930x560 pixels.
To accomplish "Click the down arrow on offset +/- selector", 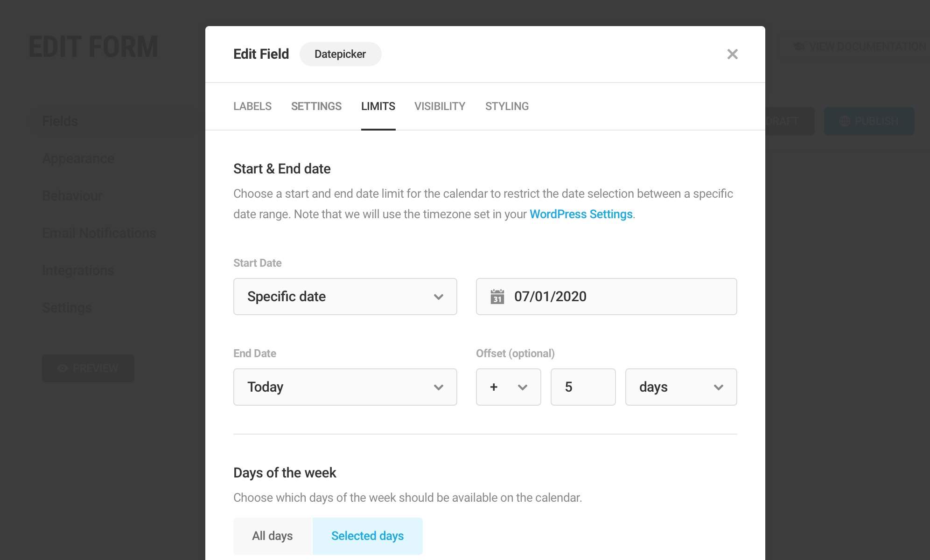I will 523,387.
